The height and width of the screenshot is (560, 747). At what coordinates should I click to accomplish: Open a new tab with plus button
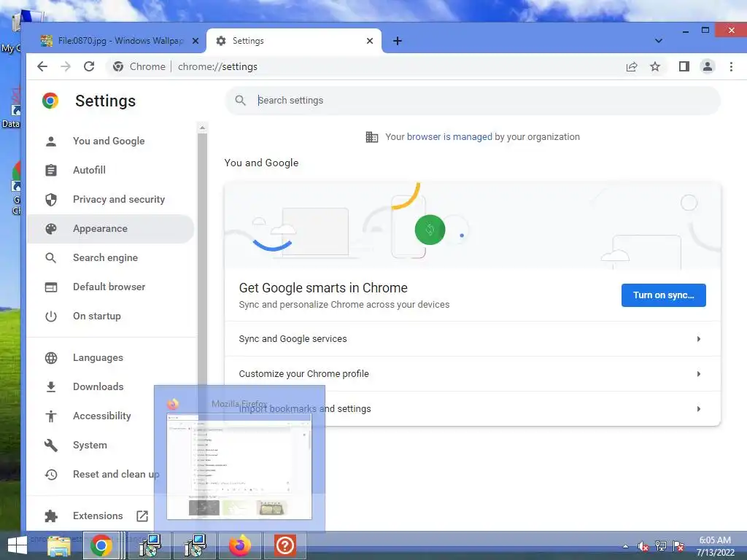tap(398, 41)
